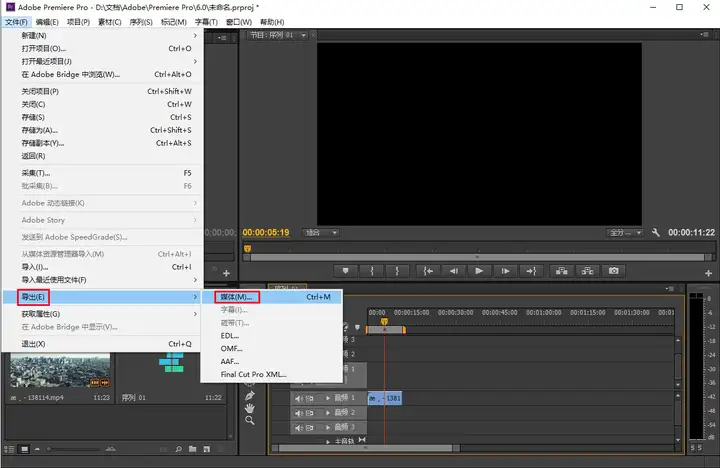Open the Edit menu (编辑)
This screenshot has width=720, height=468.
pyautogui.click(x=47, y=22)
